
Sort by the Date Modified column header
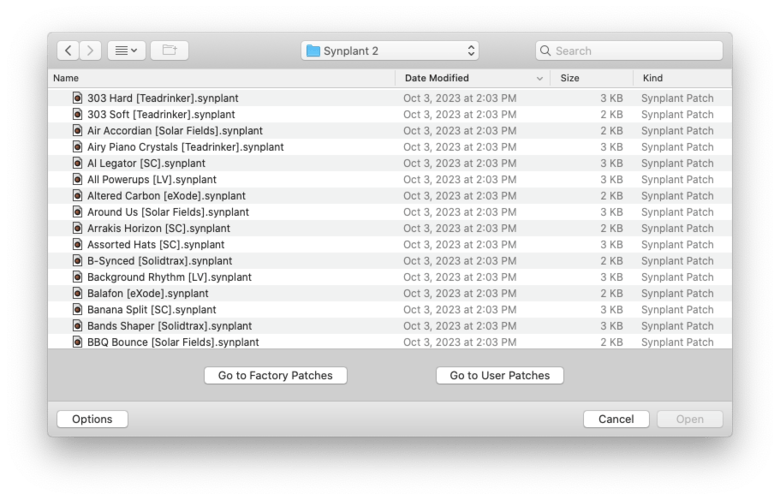point(473,78)
